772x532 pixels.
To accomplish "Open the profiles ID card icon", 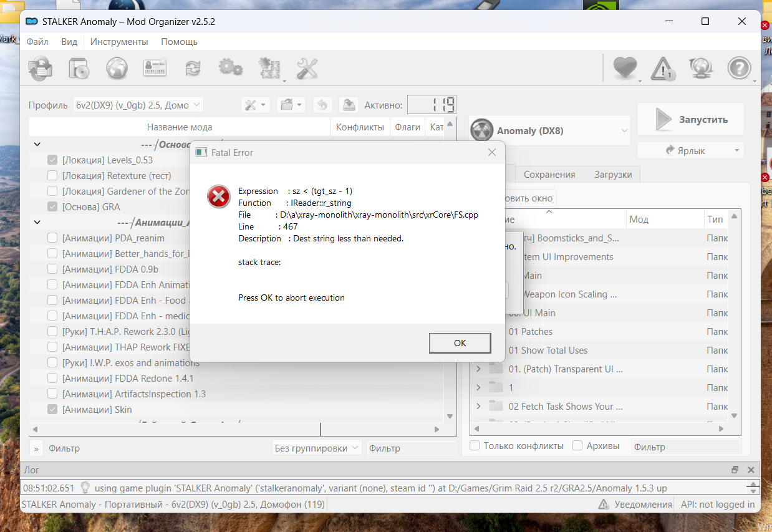I will tap(155, 67).
